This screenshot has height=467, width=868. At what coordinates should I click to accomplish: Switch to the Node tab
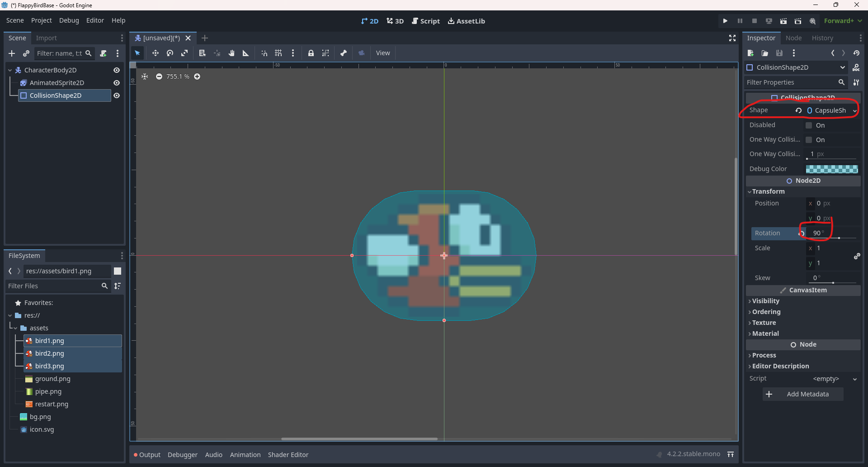pyautogui.click(x=793, y=38)
